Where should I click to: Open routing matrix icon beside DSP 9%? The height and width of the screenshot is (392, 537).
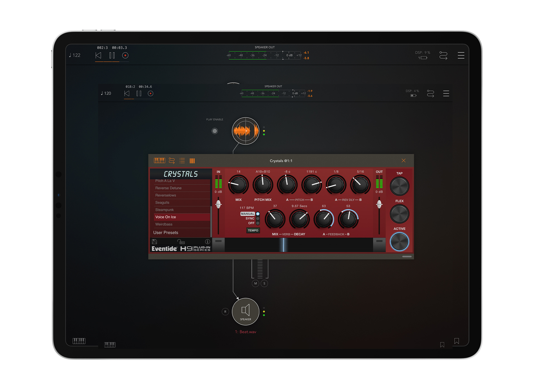coord(443,55)
